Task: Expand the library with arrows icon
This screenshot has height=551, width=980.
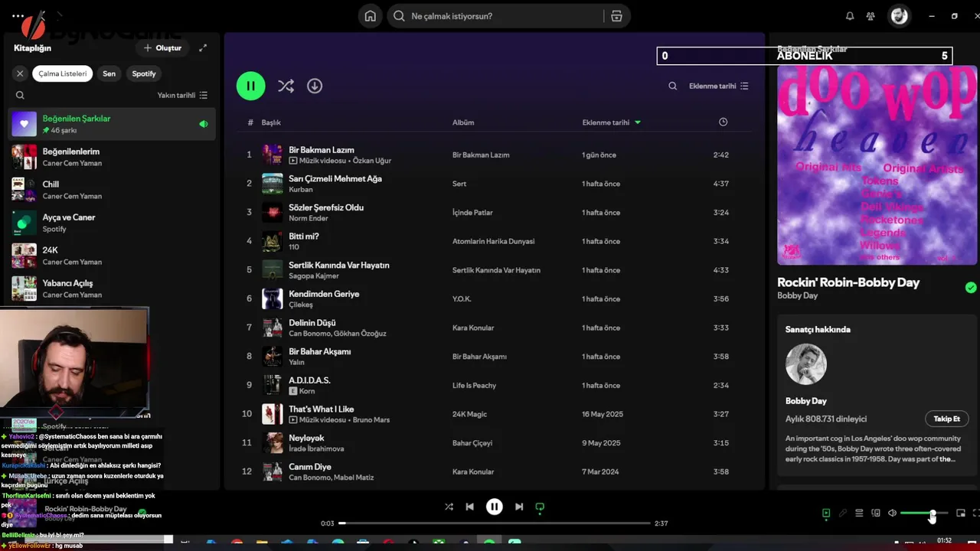Action: pyautogui.click(x=203, y=47)
